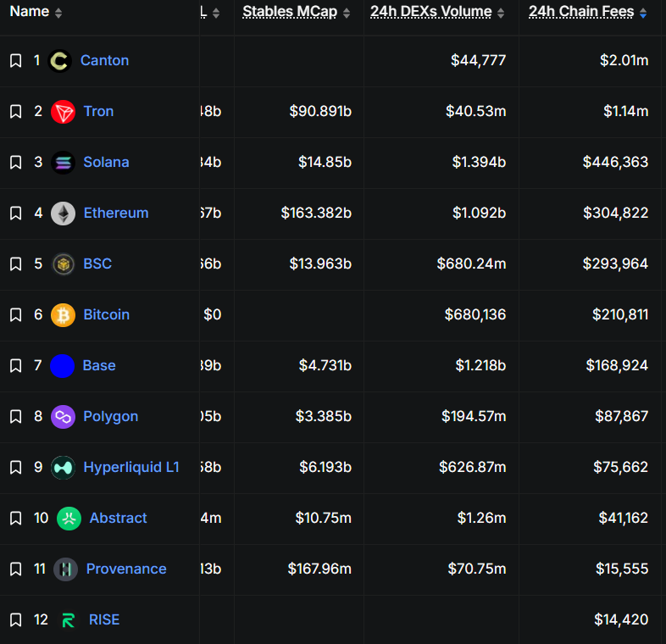
Task: Open the Abstract chain link
Action: click(x=118, y=518)
